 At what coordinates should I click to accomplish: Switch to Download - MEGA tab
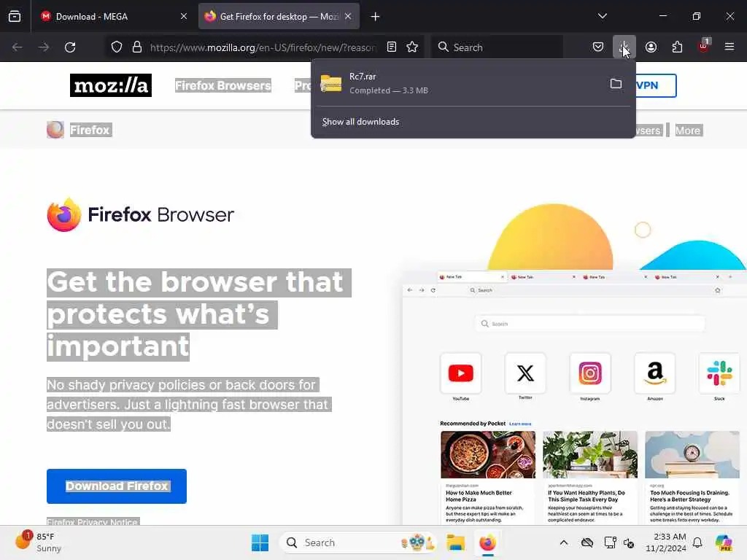(x=115, y=16)
